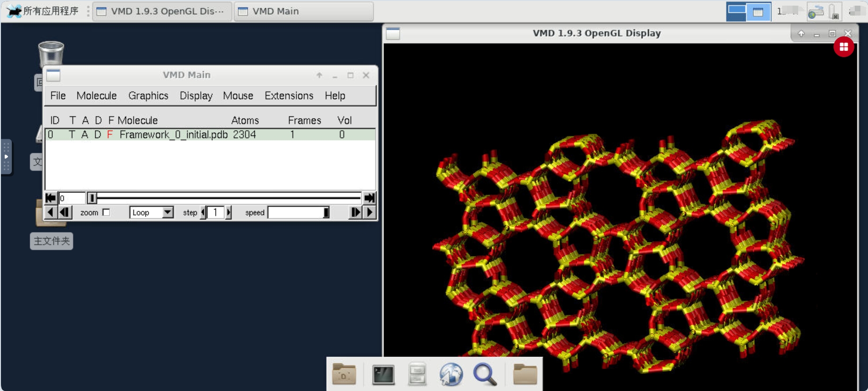Play the animation in reverse
The height and width of the screenshot is (391, 868).
tap(50, 213)
